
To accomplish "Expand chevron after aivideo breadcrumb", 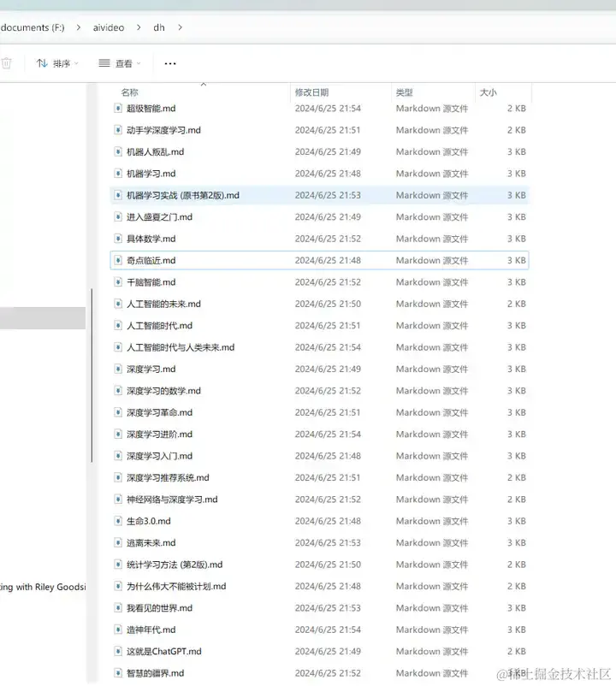I will (x=139, y=27).
